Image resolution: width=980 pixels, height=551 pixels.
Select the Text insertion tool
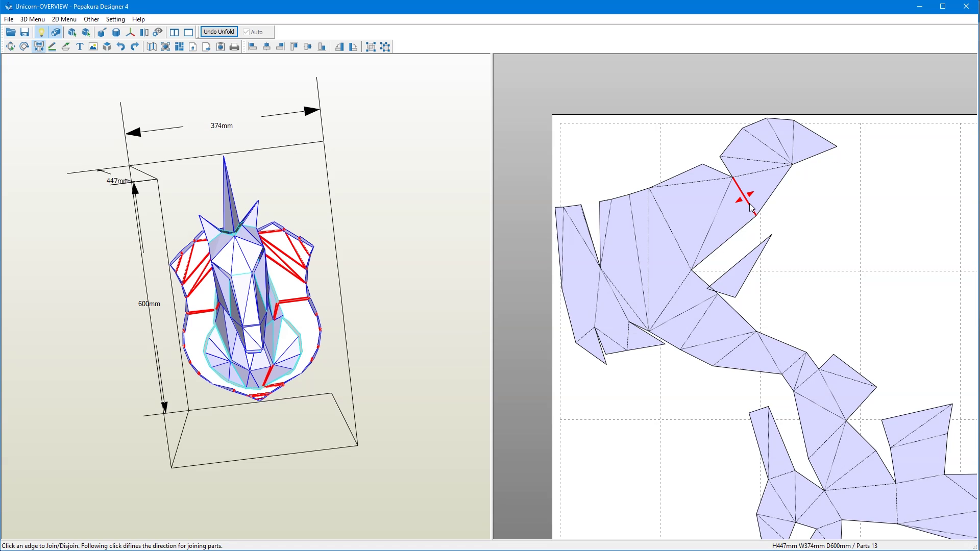80,46
